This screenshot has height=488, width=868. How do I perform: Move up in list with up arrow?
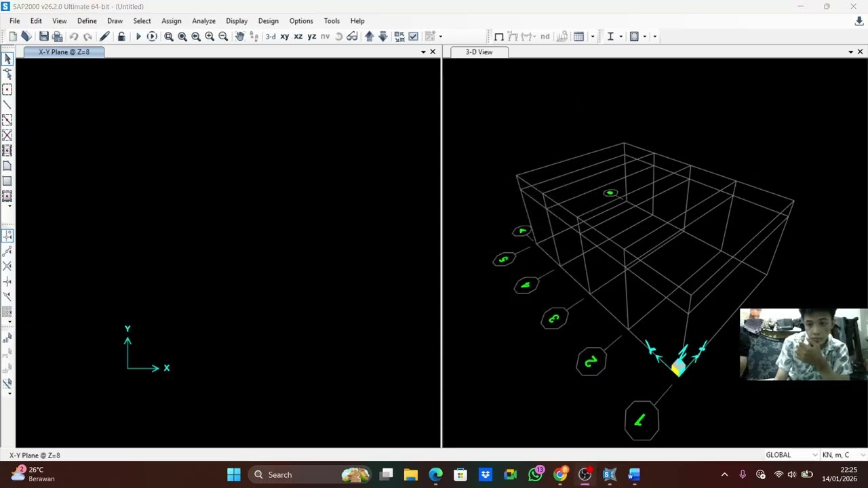(x=369, y=37)
